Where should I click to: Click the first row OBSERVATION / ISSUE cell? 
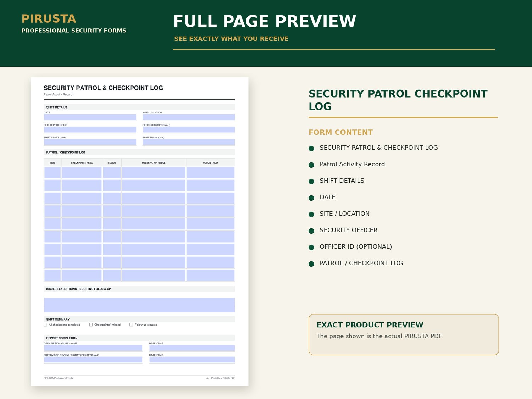tap(154, 173)
